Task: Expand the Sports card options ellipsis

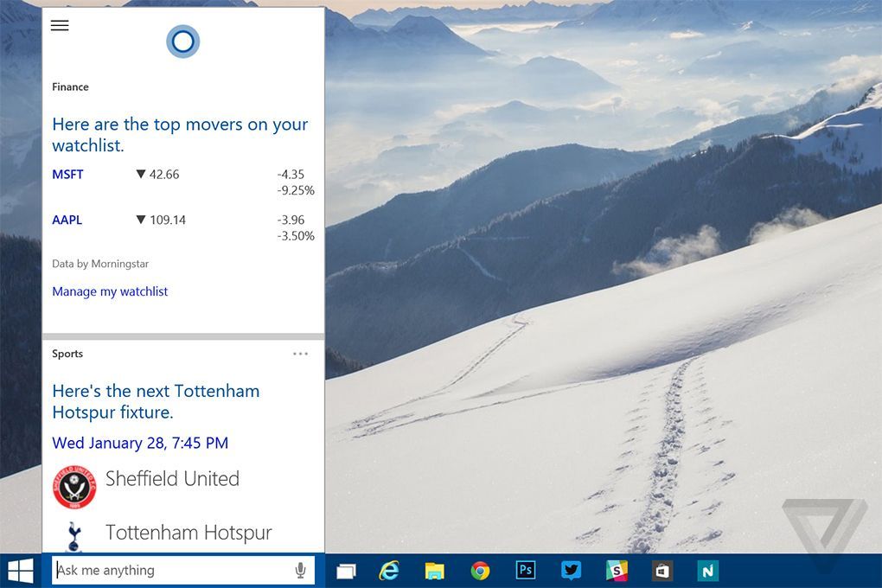Action: point(300,354)
